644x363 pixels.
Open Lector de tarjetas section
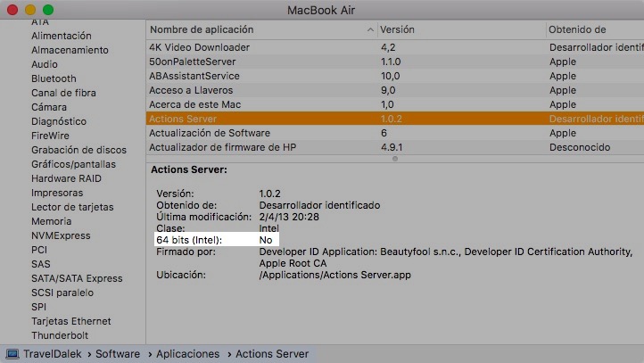72,207
